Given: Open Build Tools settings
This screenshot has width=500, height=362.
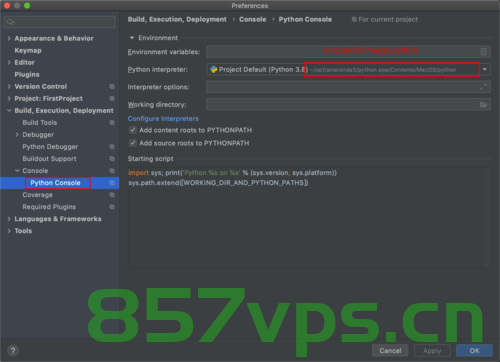Looking at the screenshot, I should click(40, 123).
